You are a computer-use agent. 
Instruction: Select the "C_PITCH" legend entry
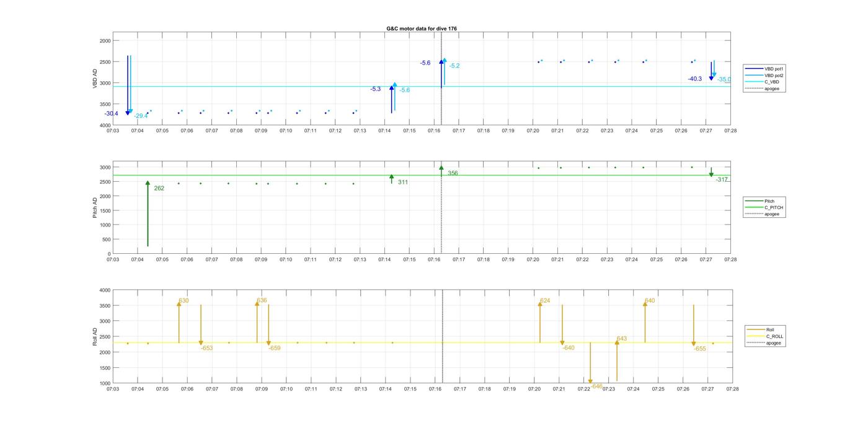(x=764, y=207)
